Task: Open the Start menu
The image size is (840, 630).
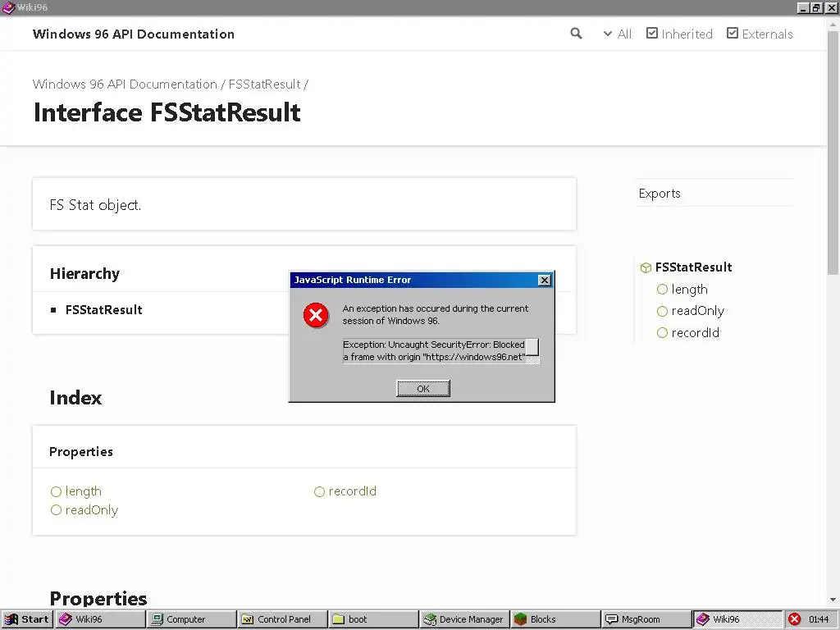Action: pos(27,619)
